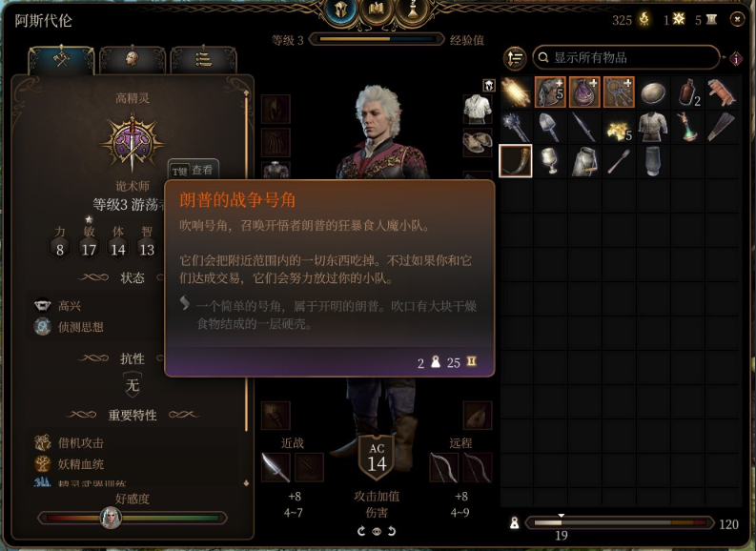756x551 pixels.
Task: Open the keychain container
Action: (x=619, y=92)
